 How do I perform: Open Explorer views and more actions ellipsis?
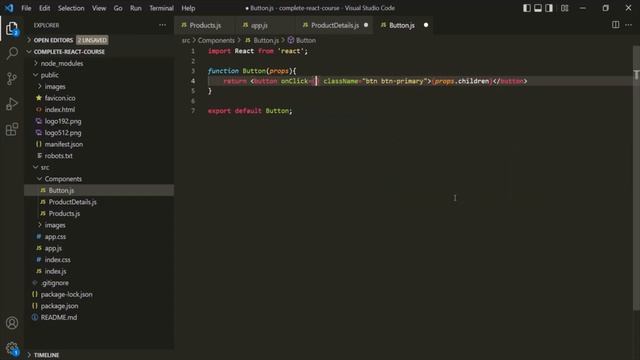point(162,25)
